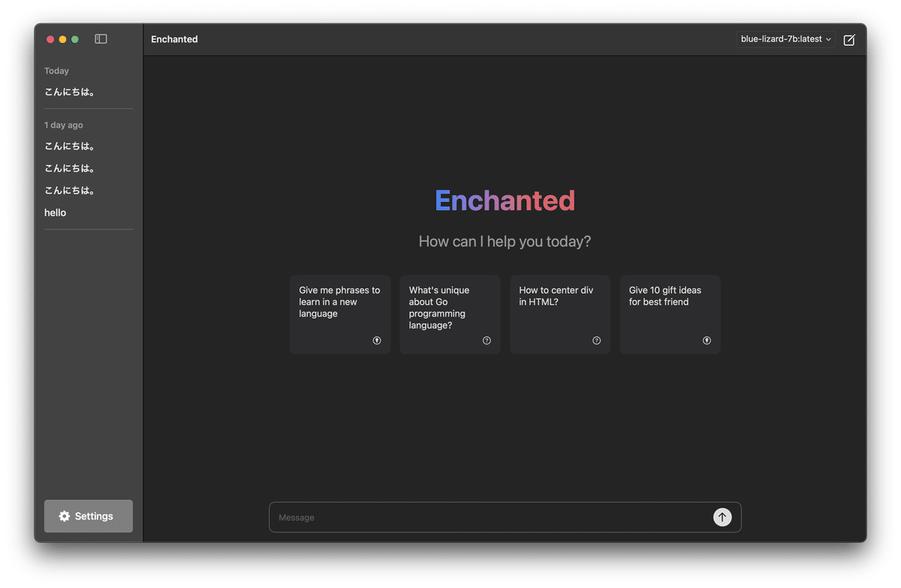This screenshot has height=588, width=901.
Task: Click the 'Today' section header
Action: point(56,71)
